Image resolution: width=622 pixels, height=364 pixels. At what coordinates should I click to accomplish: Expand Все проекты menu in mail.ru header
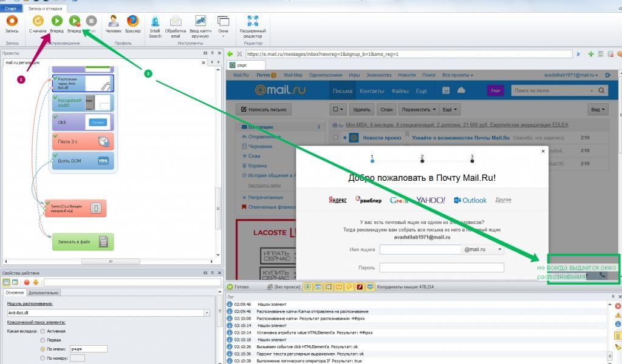tap(457, 75)
